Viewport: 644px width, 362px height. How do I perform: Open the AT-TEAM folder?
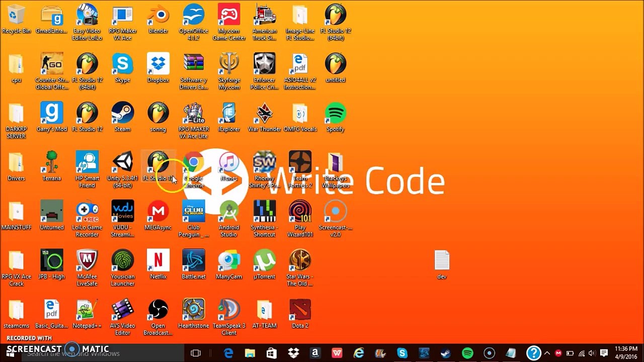265,314
